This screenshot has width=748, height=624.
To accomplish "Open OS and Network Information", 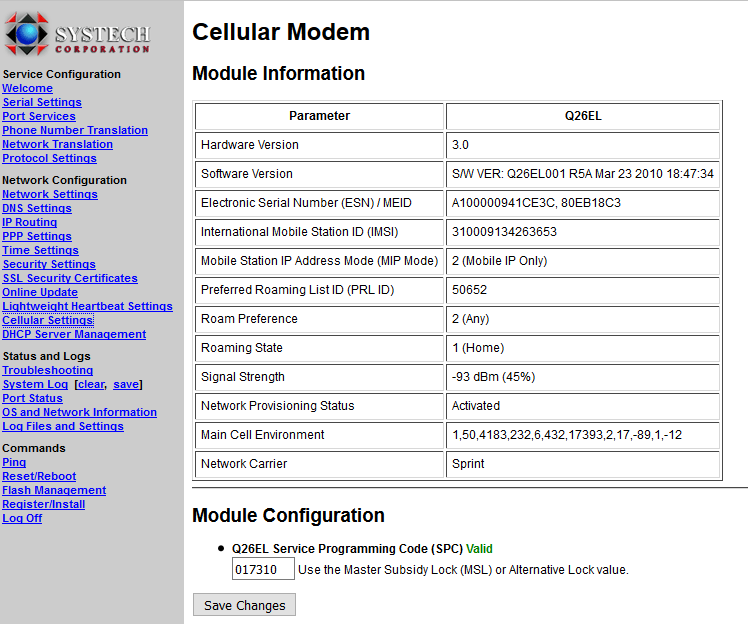I will (x=79, y=412).
